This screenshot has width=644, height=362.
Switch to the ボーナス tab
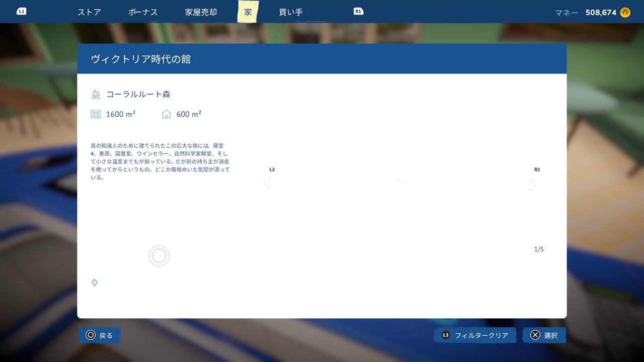(x=143, y=12)
